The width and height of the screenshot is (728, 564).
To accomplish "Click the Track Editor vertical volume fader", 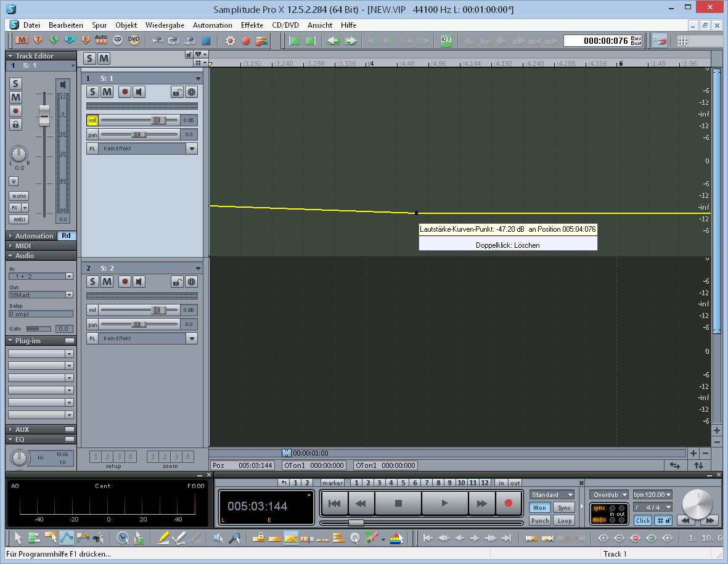I will point(44,115).
